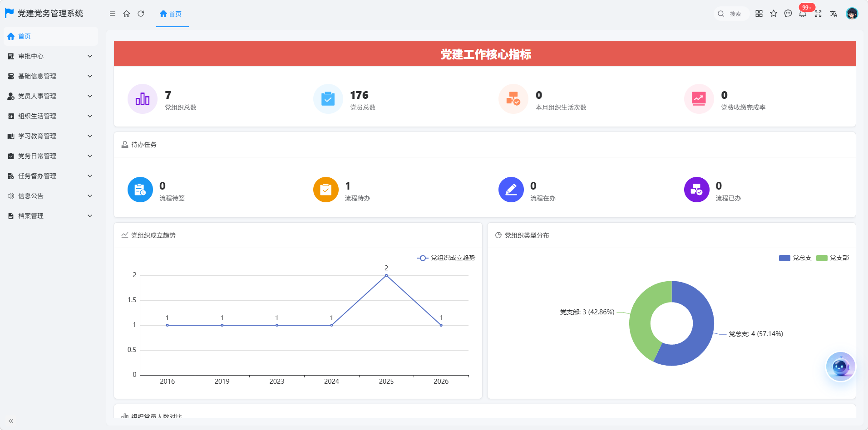Expand the 档案管理 sidebar menu
Viewport: 868px width, 430px height.
(51, 216)
